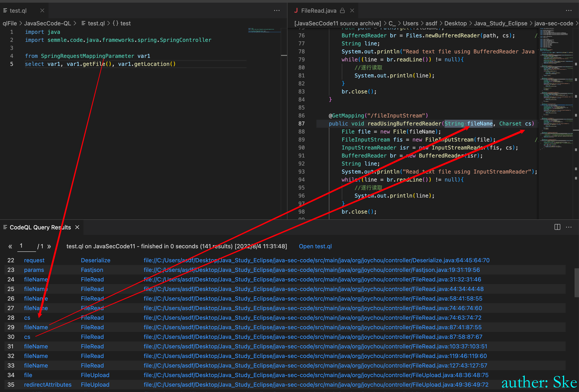Click line 87 number in FileRead.java

(302, 123)
